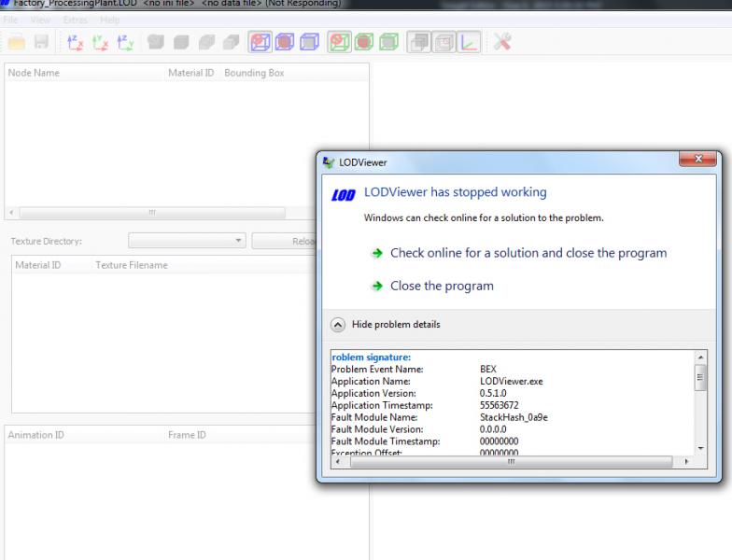Click the empty blue wireframe cube icon
This screenshot has width=732, height=560.
[x=309, y=42]
